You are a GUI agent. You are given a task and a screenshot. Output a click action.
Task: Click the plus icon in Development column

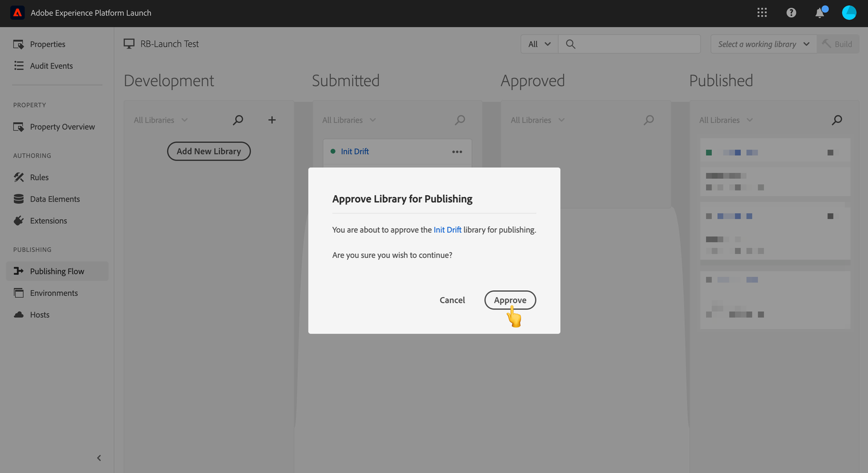pos(272,120)
